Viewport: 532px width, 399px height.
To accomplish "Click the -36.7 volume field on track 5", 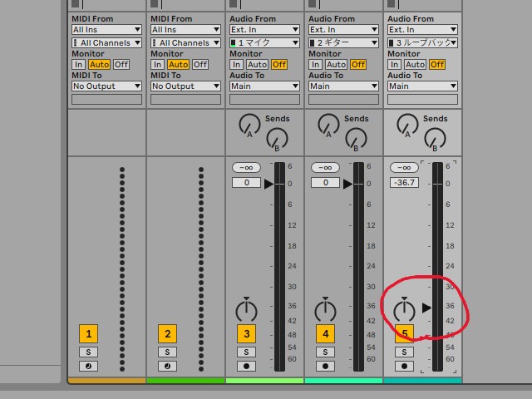I will click(405, 182).
